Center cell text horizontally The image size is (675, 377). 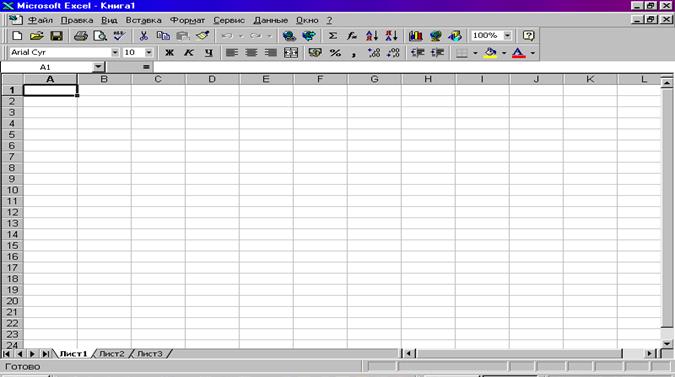(251, 53)
